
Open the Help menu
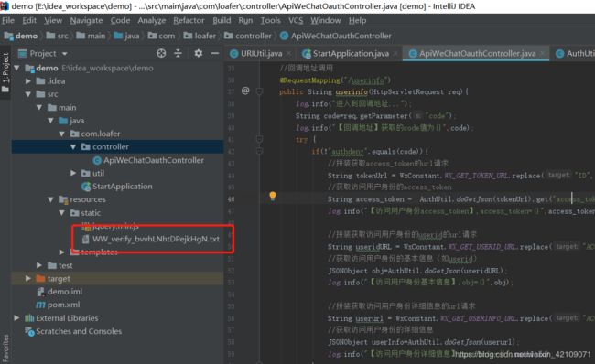click(x=357, y=20)
